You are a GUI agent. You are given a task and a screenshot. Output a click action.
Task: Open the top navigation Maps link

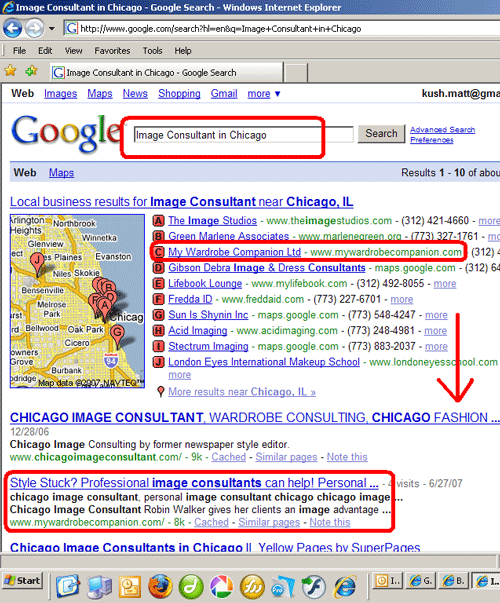pos(100,93)
